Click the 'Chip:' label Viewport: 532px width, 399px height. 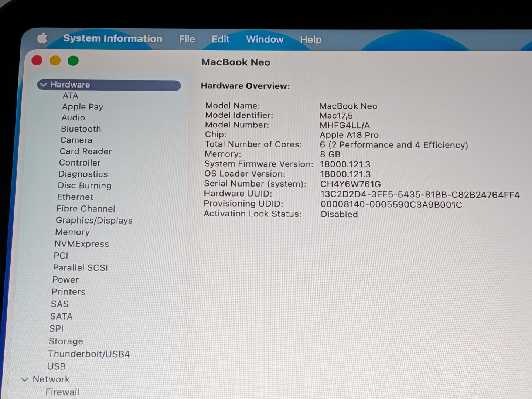click(x=216, y=134)
